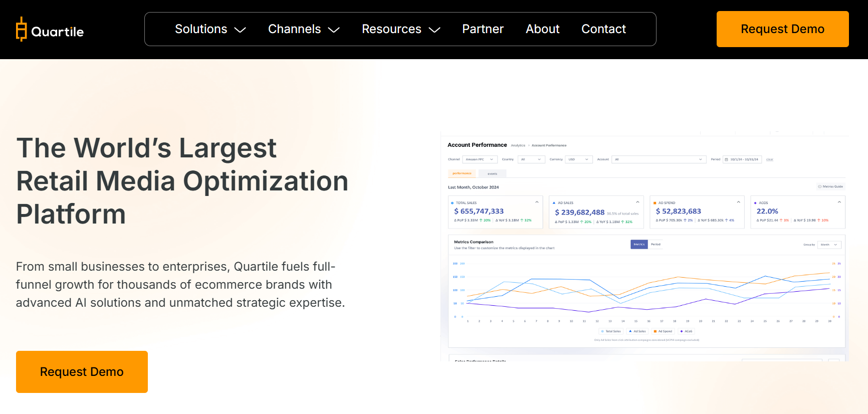868x414 pixels.
Task: Click Request Demo below the hero text
Action: click(x=82, y=372)
